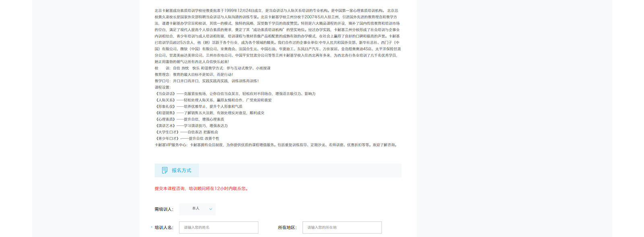Click the 《青少年口才》 course line
Image resolution: width=644 pixels, height=237 pixels.
tap(187, 138)
